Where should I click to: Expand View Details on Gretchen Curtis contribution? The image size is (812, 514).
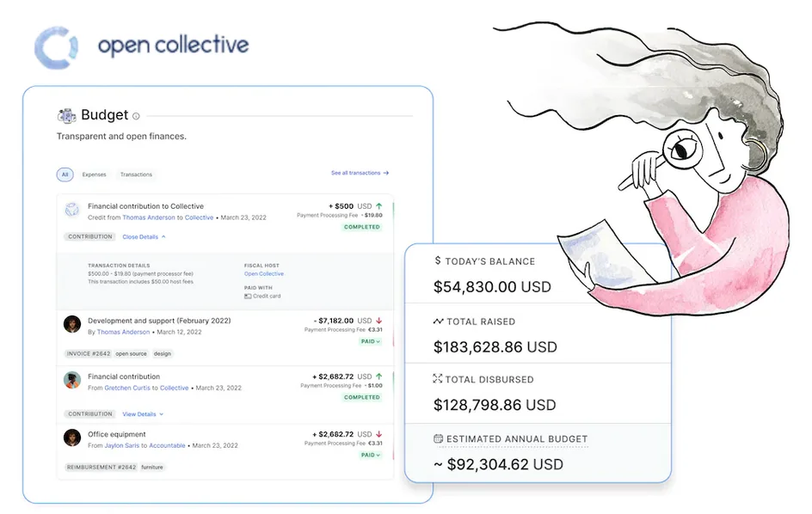pos(143,414)
